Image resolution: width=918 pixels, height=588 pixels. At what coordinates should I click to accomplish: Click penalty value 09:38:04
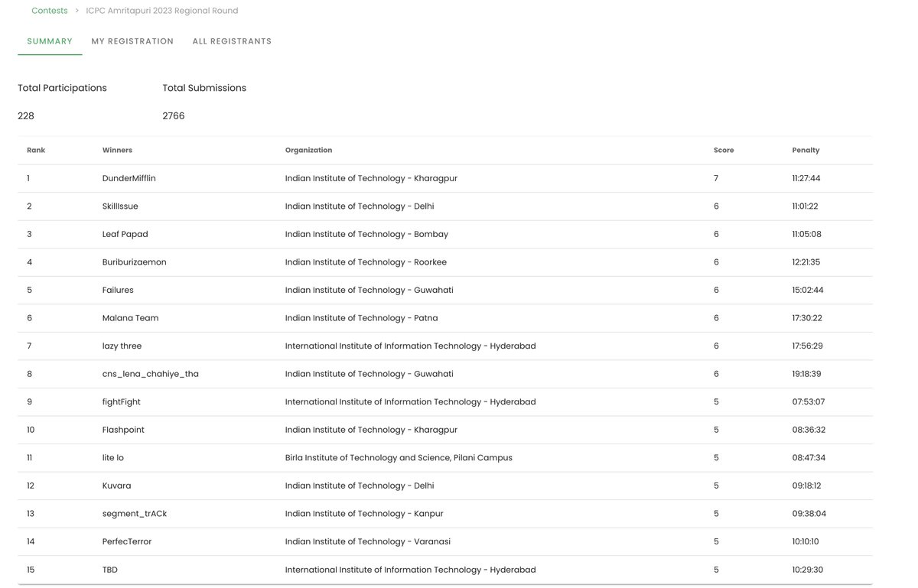click(809, 514)
